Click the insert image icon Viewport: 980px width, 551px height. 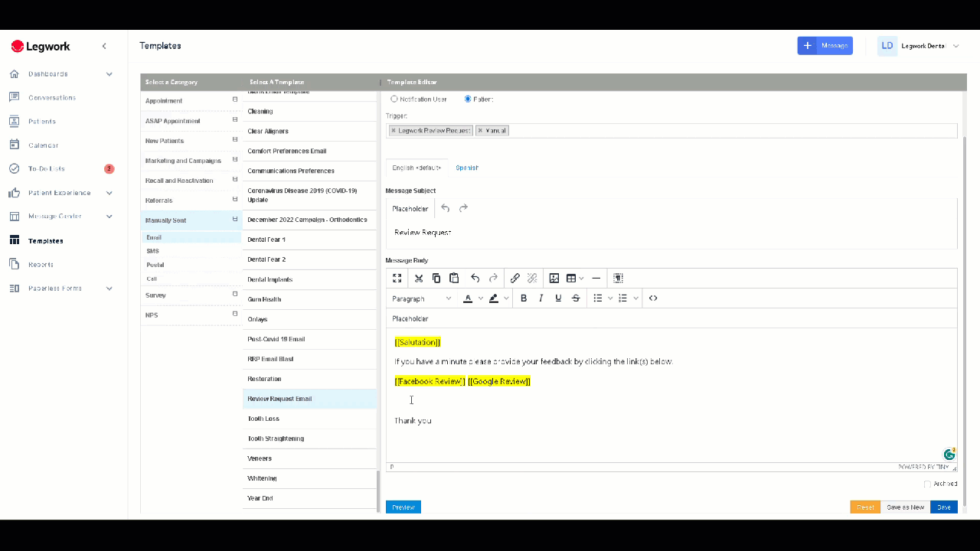click(554, 279)
